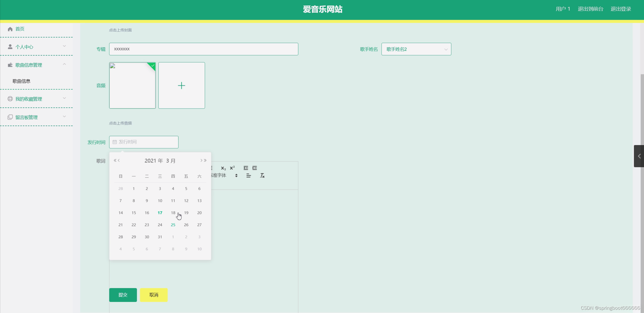Click the subscript formatting icon

[x=223, y=168]
